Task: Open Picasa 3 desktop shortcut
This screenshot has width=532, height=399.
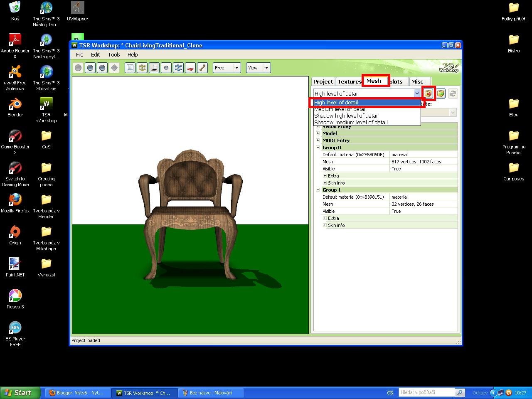Action: click(15, 299)
